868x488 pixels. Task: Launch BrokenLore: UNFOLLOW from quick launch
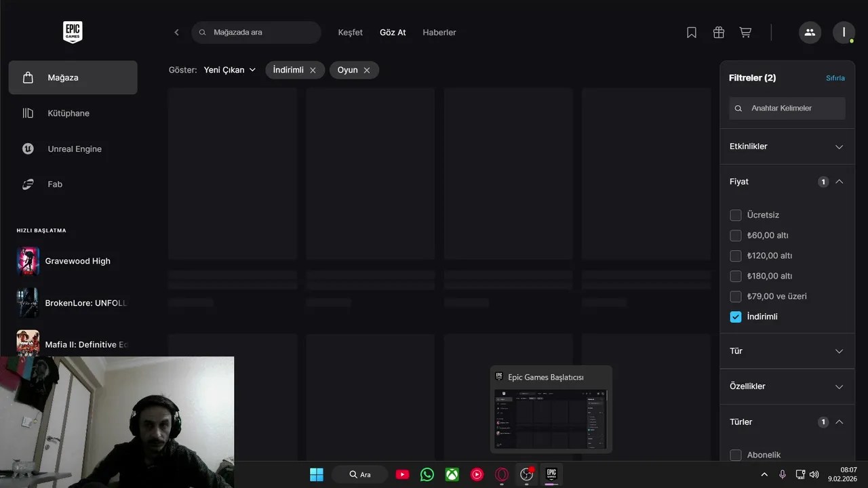(x=73, y=303)
